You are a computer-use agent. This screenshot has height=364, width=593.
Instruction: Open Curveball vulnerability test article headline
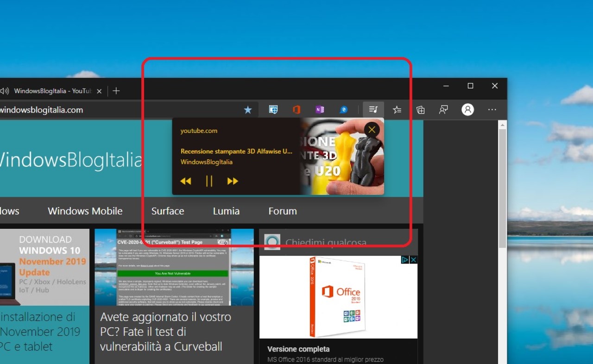(x=165, y=332)
